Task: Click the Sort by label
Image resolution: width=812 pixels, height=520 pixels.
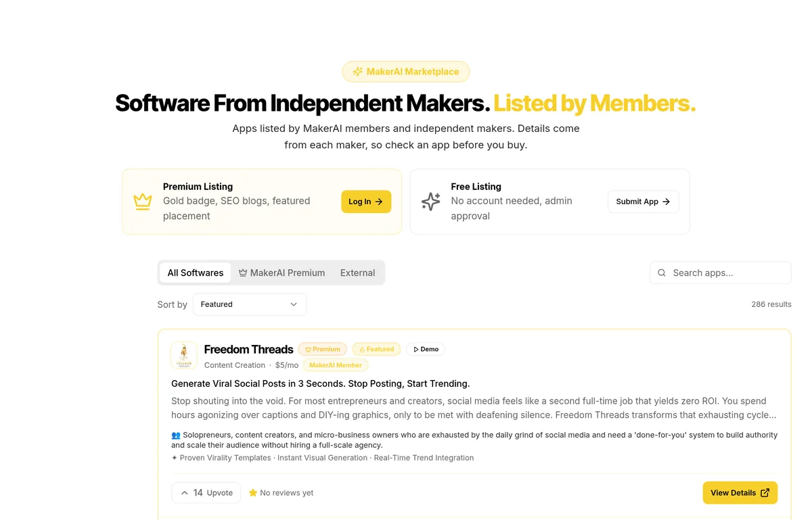Action: (173, 304)
